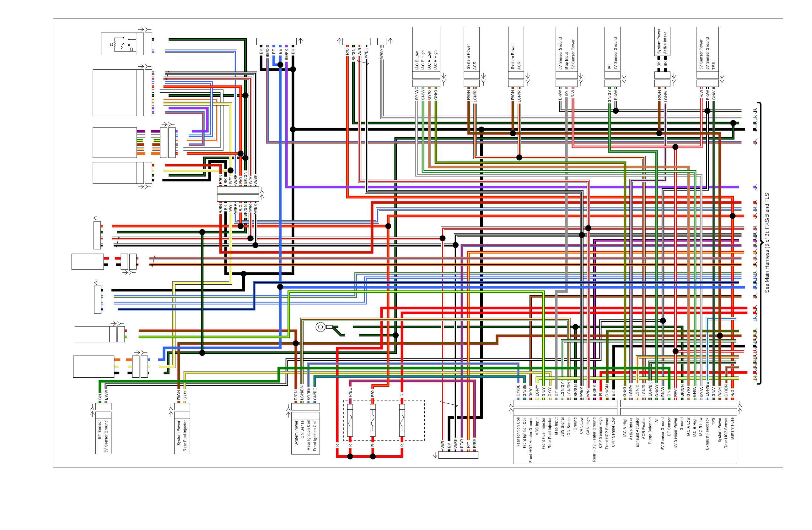Click the "R/BN" label above the middle connector
The image size is (812, 530).
click(221, 180)
